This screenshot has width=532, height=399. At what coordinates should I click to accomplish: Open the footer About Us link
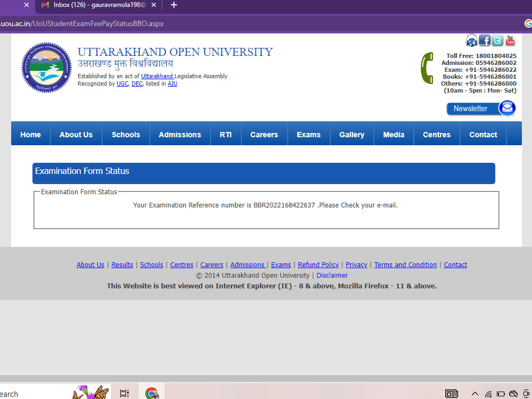pos(90,264)
